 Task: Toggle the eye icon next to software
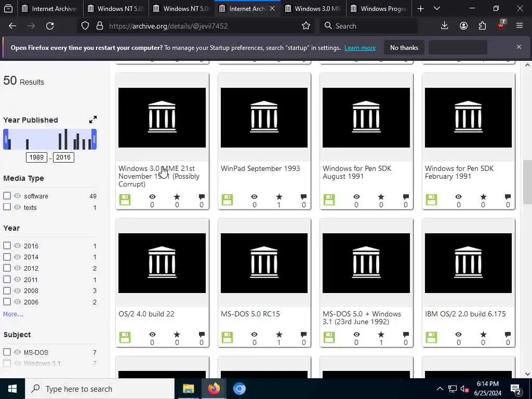tap(17, 196)
